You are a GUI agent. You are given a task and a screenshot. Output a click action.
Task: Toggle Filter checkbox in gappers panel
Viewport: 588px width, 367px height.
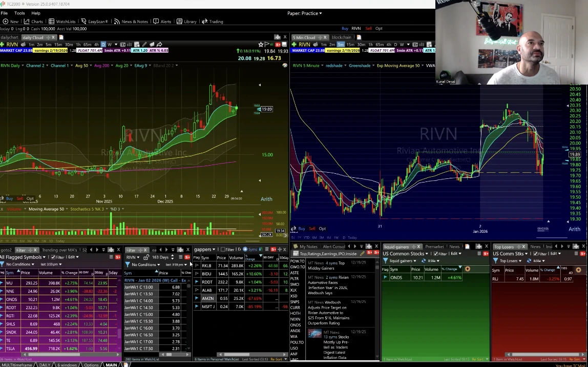click(223, 249)
